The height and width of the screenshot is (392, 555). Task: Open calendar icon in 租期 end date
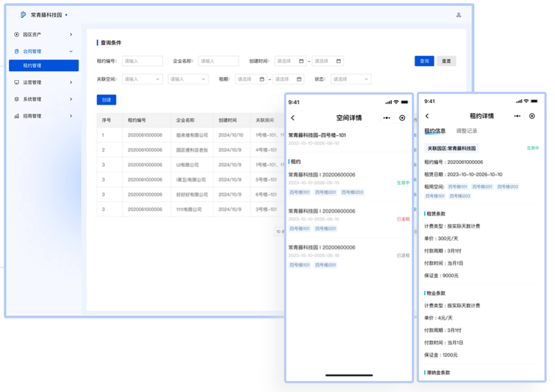(299, 80)
